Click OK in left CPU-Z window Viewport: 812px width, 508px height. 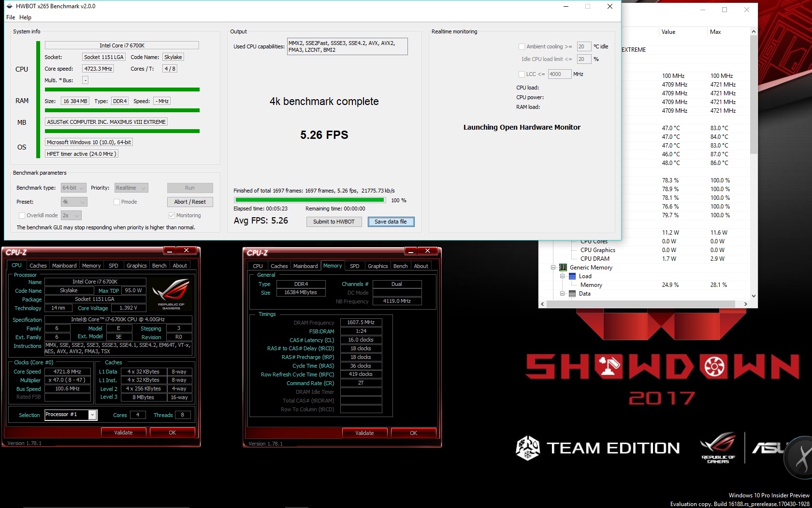pos(173,433)
